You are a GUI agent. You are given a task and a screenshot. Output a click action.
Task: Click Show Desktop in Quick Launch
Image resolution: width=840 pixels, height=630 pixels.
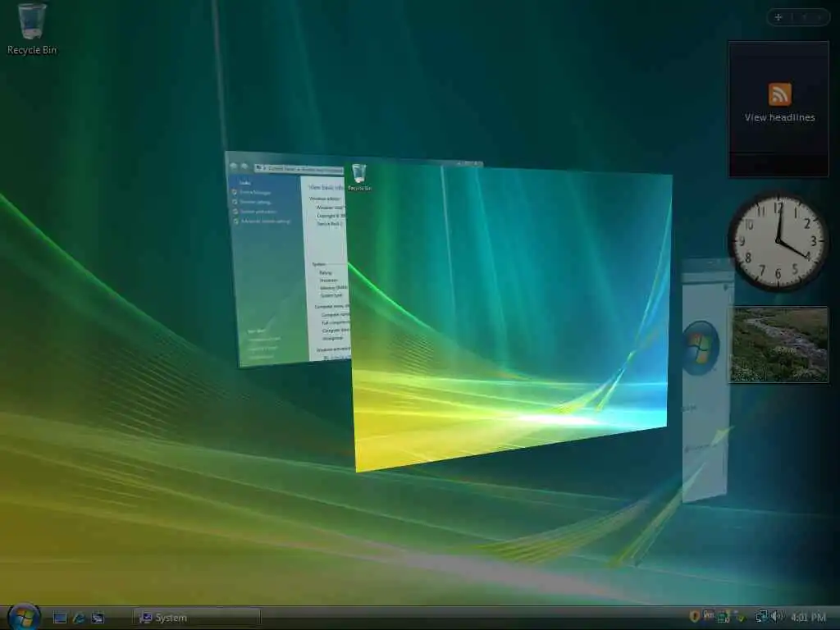point(59,619)
